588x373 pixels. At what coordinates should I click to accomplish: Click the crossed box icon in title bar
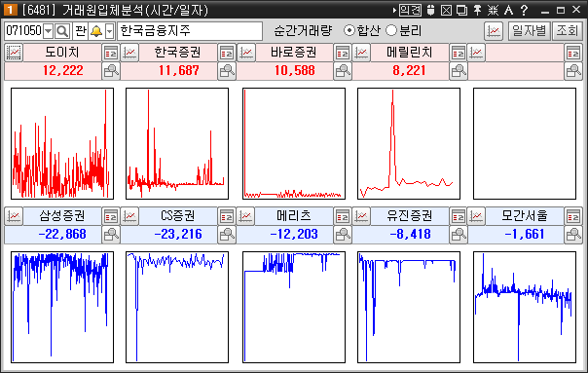pyautogui.click(x=446, y=10)
